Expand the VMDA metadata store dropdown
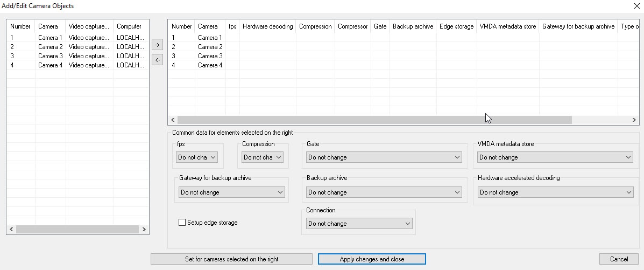The width and height of the screenshot is (644, 270). pos(555,157)
